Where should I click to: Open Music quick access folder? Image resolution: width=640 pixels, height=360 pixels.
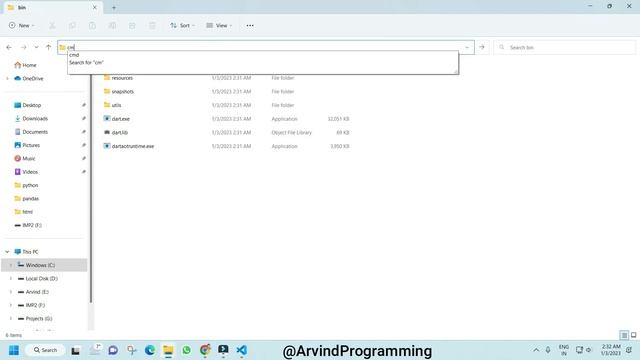[25, 158]
